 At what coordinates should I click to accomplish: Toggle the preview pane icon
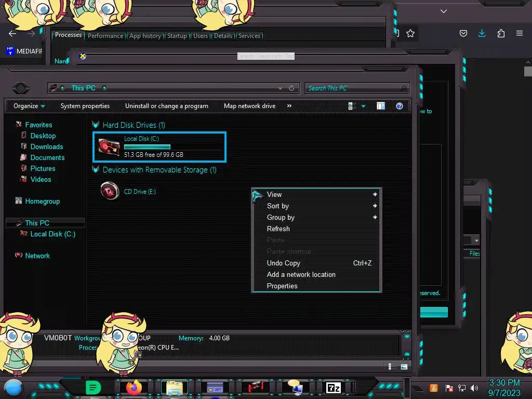(381, 106)
